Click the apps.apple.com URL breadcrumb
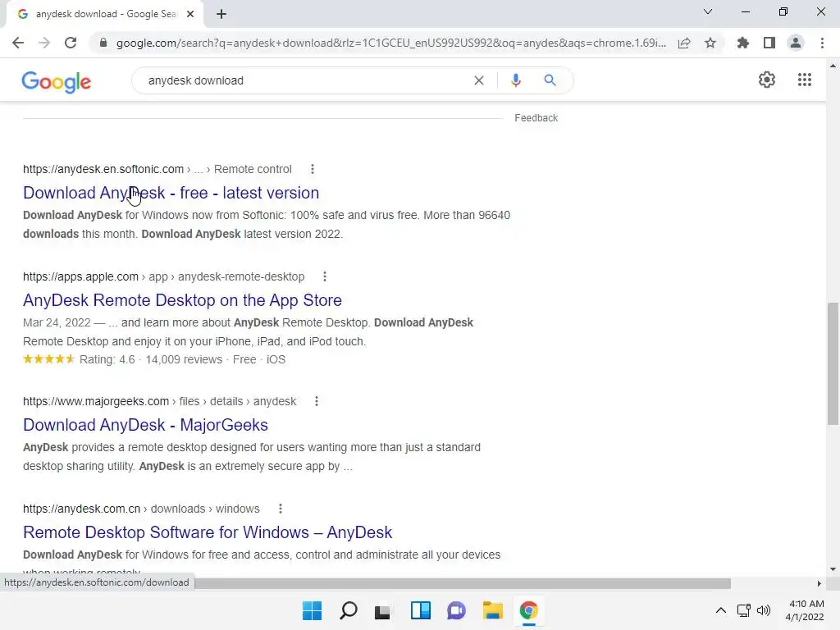The image size is (840, 630). click(163, 276)
